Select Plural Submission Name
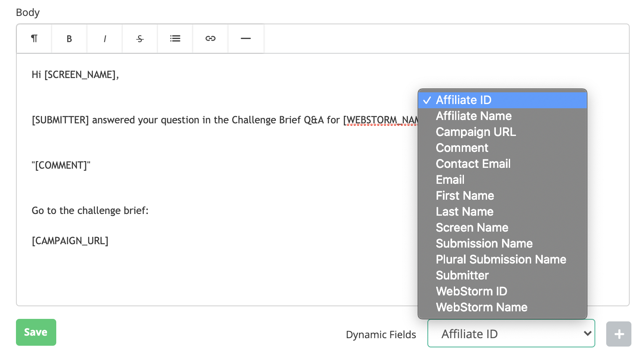The height and width of the screenshot is (360, 644). coord(503,259)
